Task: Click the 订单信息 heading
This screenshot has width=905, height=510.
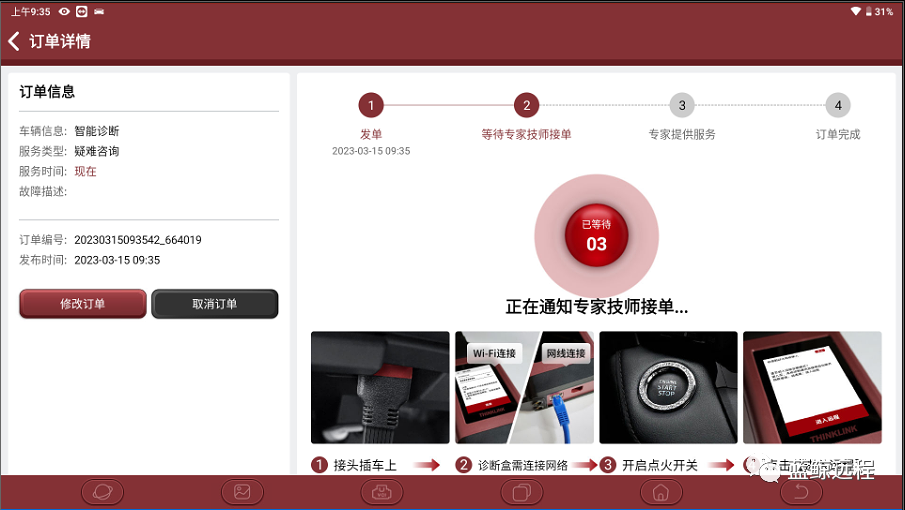Action: click(47, 92)
